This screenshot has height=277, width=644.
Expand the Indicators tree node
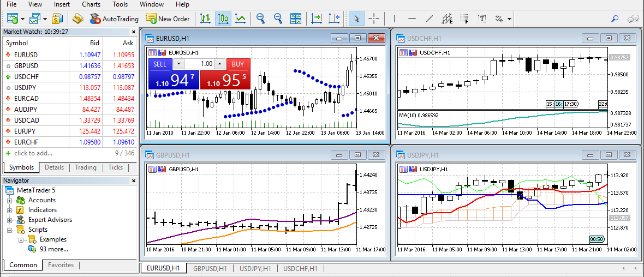pyautogui.click(x=9, y=210)
